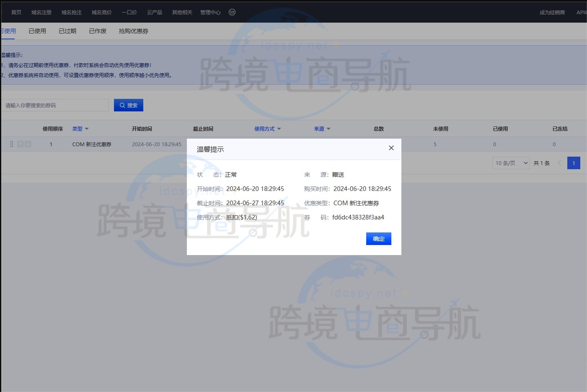This screenshot has height=392, width=587.
Task: Switch to the 已过期 tab
Action: tap(67, 31)
